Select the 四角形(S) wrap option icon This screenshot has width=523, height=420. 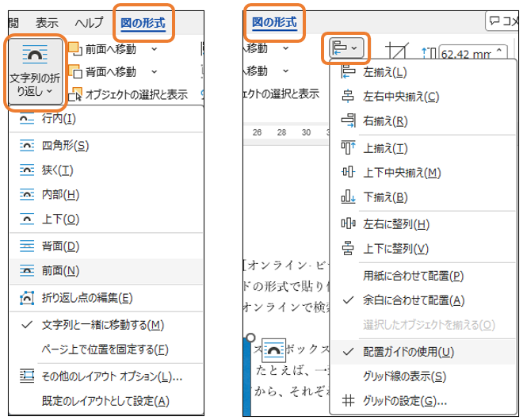27,145
